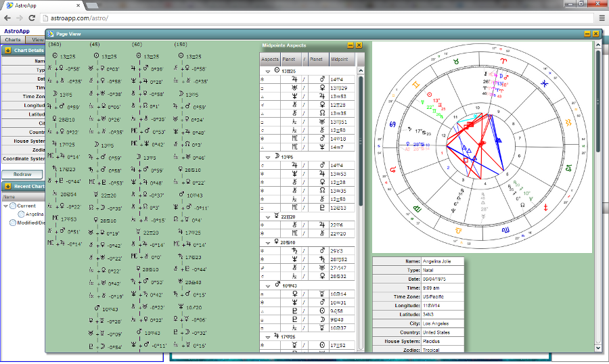
Task: Select the Current radio button
Action: pos(13,206)
